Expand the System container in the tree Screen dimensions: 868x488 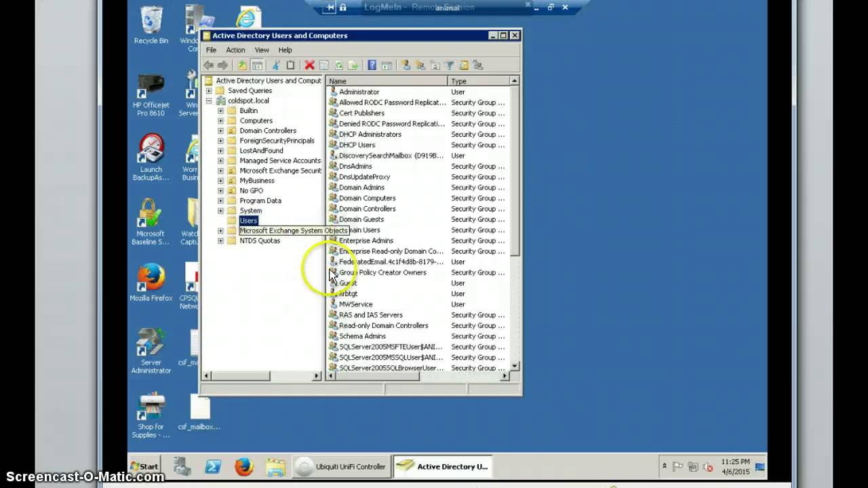click(x=220, y=211)
